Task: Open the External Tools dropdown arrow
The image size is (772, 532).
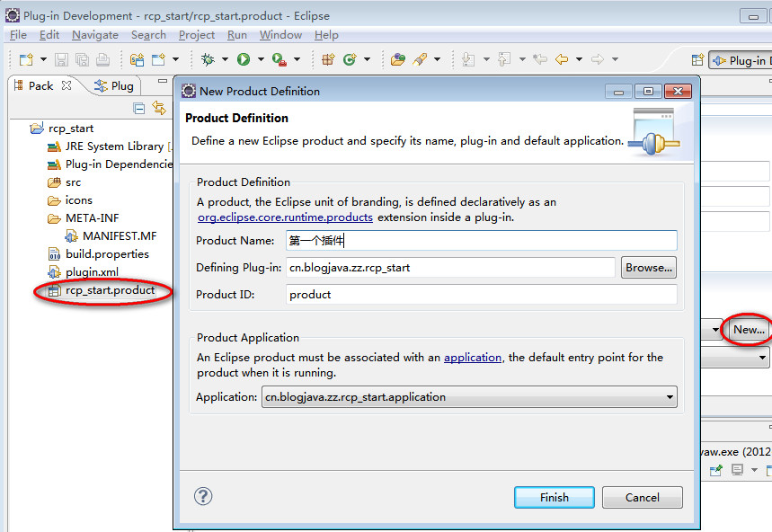Action: coord(297,59)
